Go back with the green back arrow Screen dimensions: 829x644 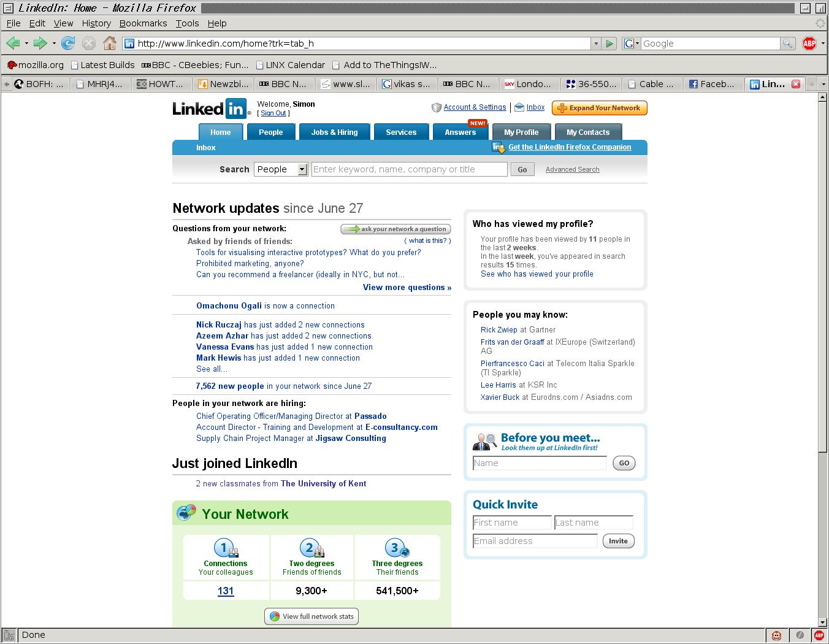[x=13, y=43]
